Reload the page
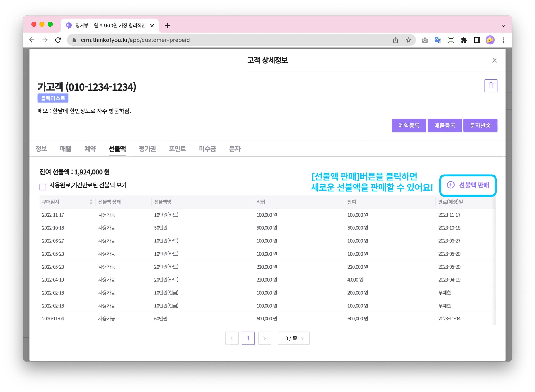535x392 pixels. (58, 40)
